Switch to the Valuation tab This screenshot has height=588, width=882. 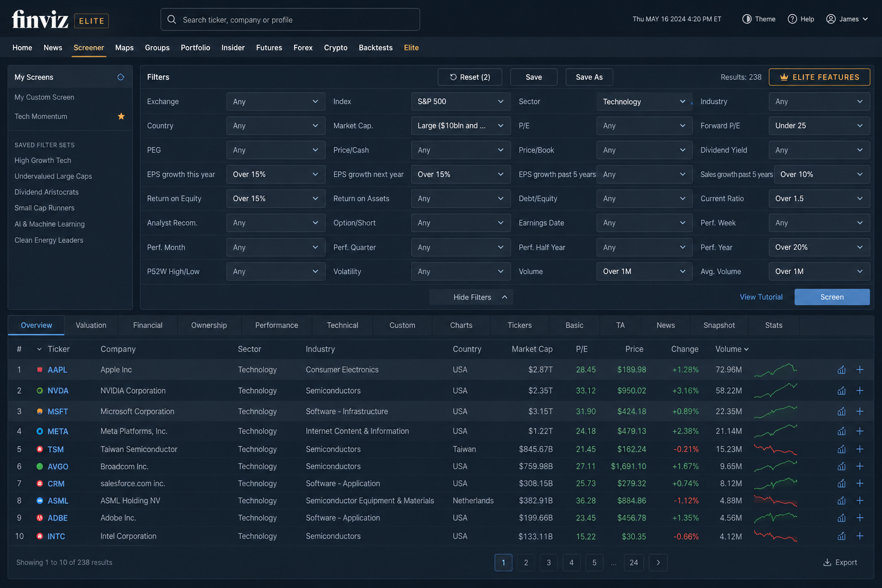click(x=91, y=325)
